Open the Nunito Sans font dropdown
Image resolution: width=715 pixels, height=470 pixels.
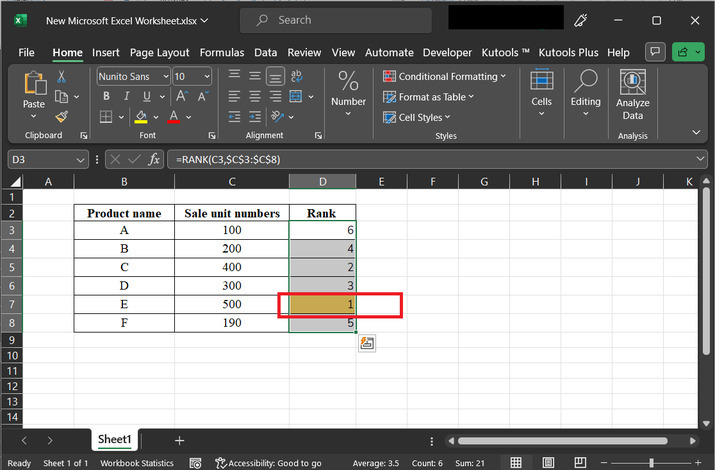point(166,77)
